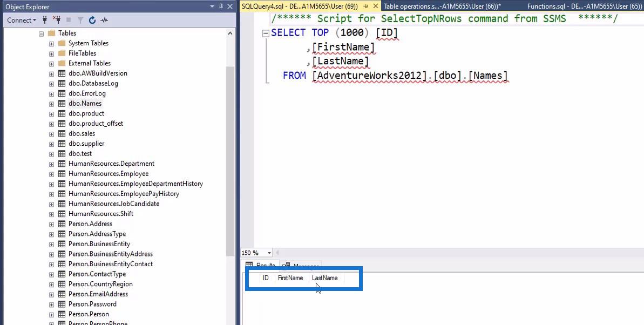The width and height of the screenshot is (644, 325).
Task: Click the table icon beside dbo.product
Action: tap(62, 113)
